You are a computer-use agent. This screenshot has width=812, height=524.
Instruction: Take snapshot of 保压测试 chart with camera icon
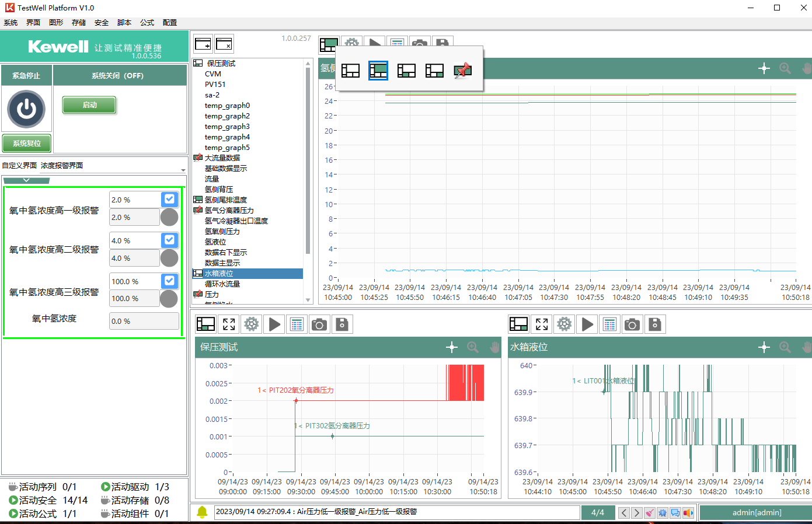(319, 324)
